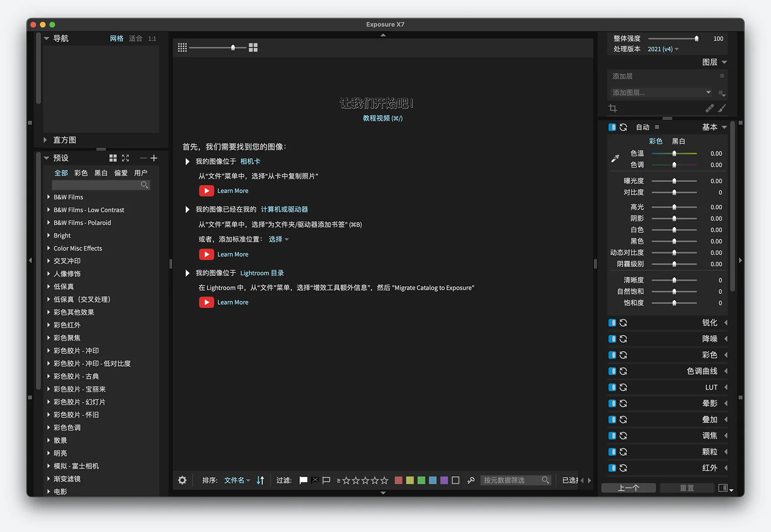Switch navigator to 适合 view
The image size is (771, 532).
click(136, 39)
